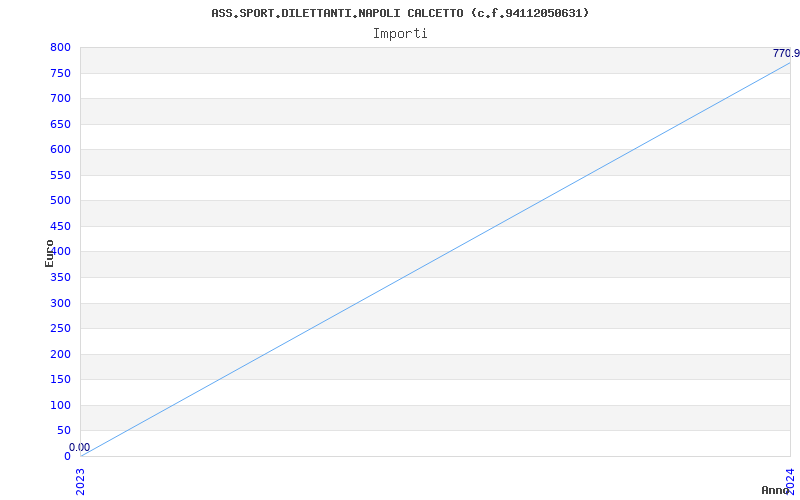Click the 600 y-axis tick label
Screen dimensions: 800x500
(x=60, y=149)
